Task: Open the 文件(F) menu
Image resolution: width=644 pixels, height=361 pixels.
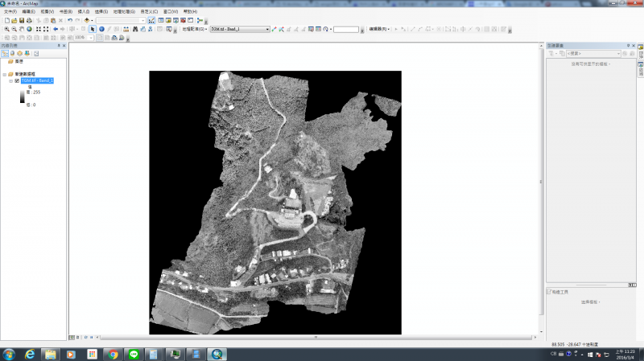Action: (x=10, y=12)
